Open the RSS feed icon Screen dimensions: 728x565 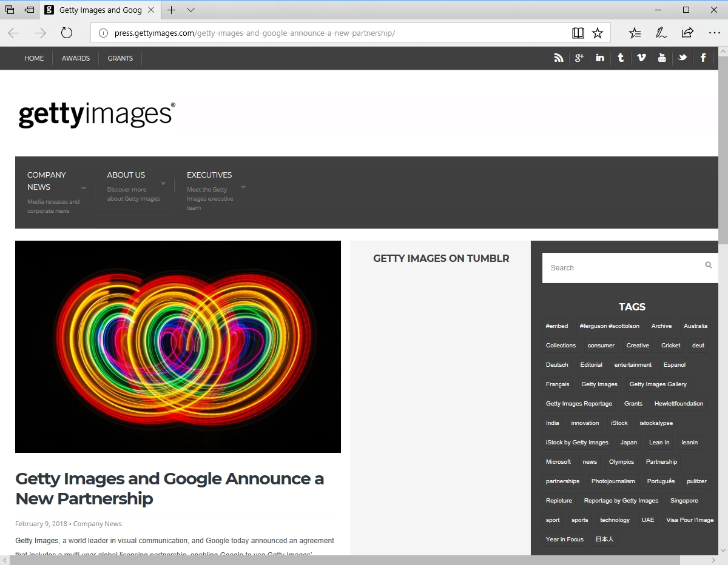[559, 58]
